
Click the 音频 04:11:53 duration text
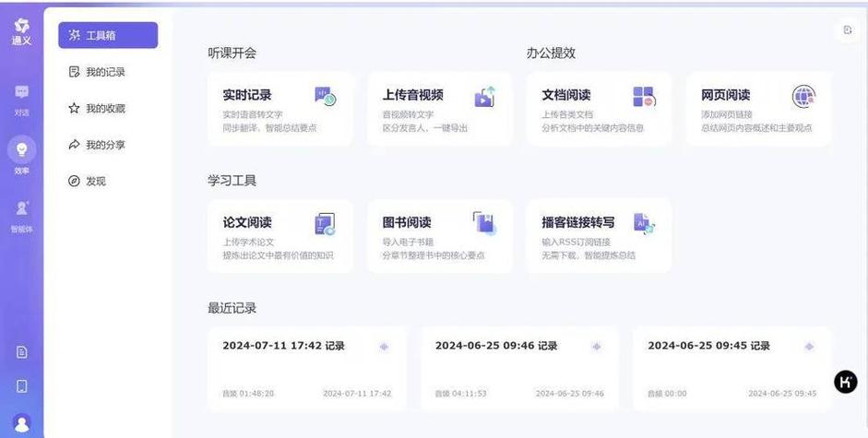pos(460,394)
